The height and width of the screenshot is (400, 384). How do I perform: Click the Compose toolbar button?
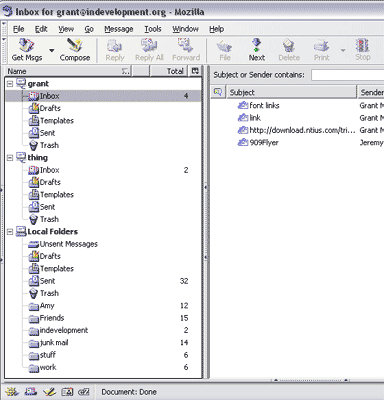[75, 50]
